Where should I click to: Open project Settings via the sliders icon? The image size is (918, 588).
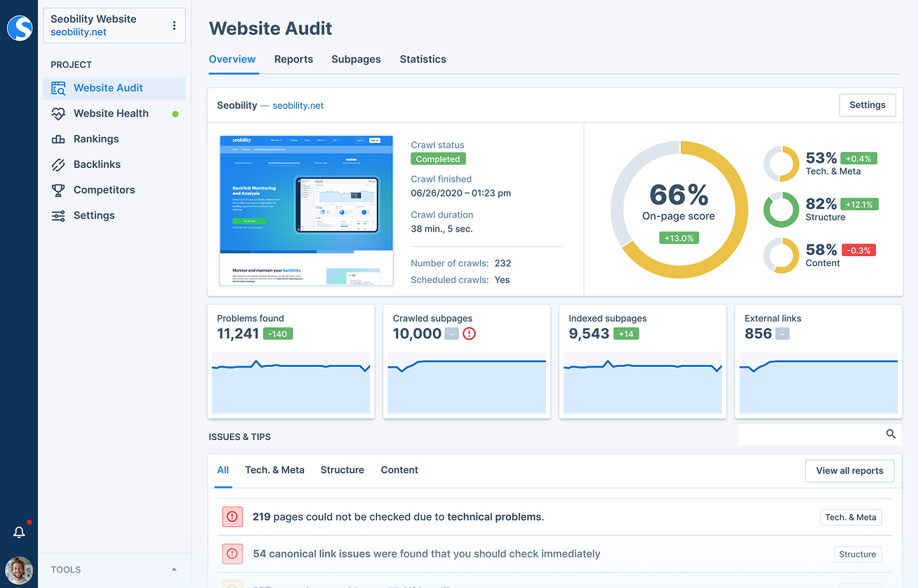point(60,215)
